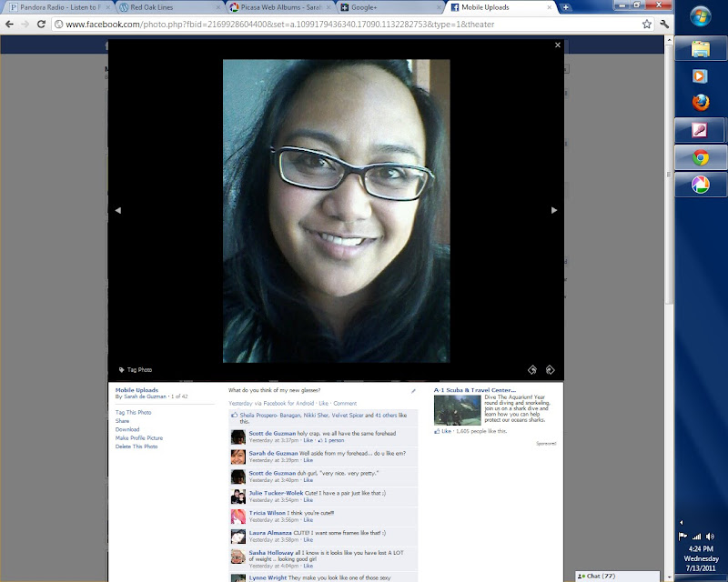The height and width of the screenshot is (582, 728).
Task: Like the photo under the caption
Action: point(323,404)
